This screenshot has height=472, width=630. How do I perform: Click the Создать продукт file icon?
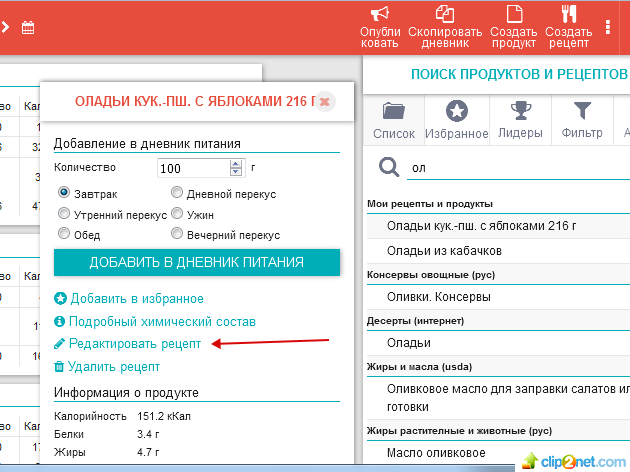pos(514,14)
